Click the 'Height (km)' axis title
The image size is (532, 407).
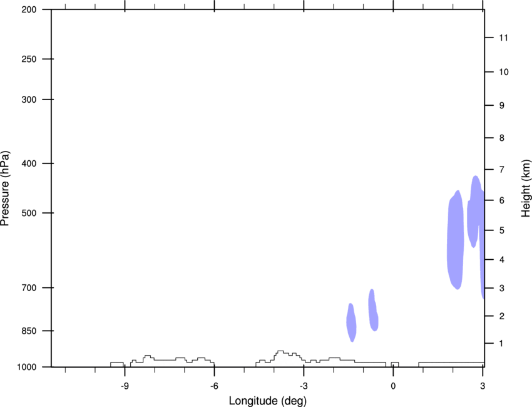click(x=526, y=188)
